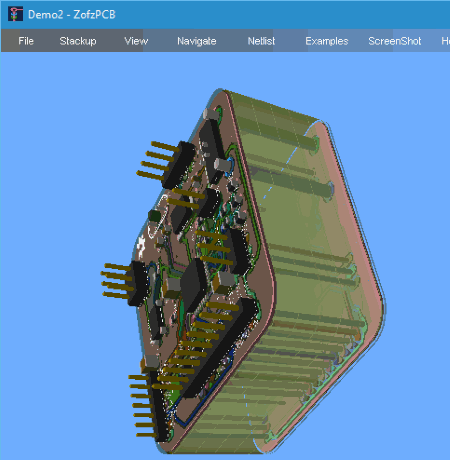Open the ScreenShot menu

(x=395, y=41)
